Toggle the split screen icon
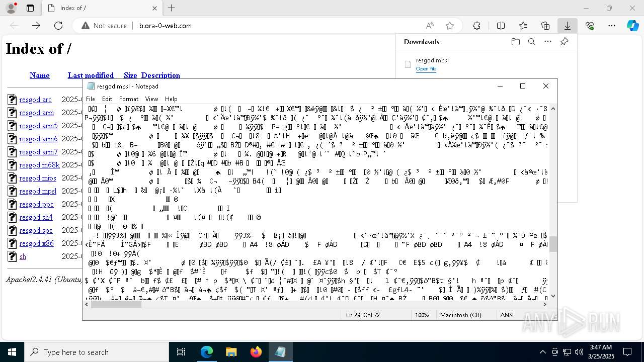Screen dimensions: 644x362 click(501, 26)
